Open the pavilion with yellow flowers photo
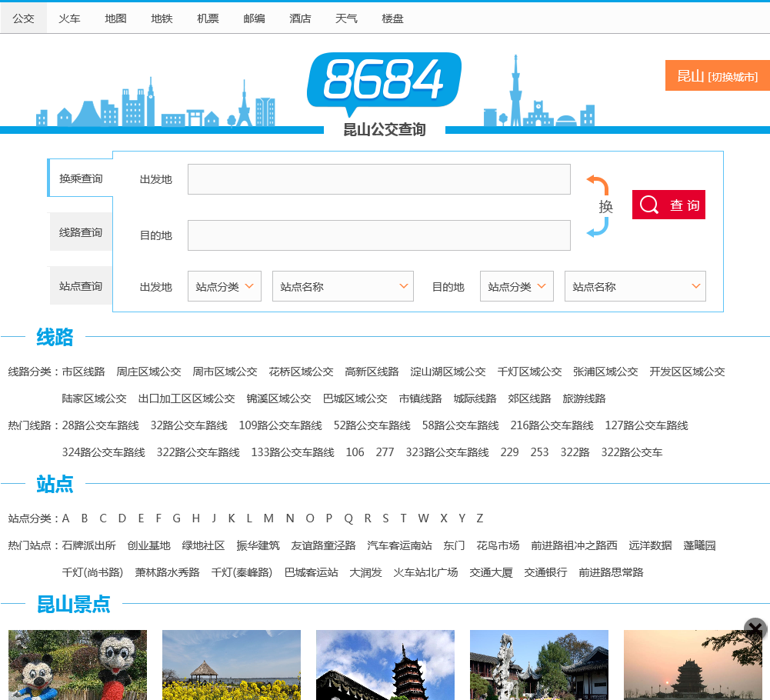This screenshot has width=770, height=700. point(232,665)
